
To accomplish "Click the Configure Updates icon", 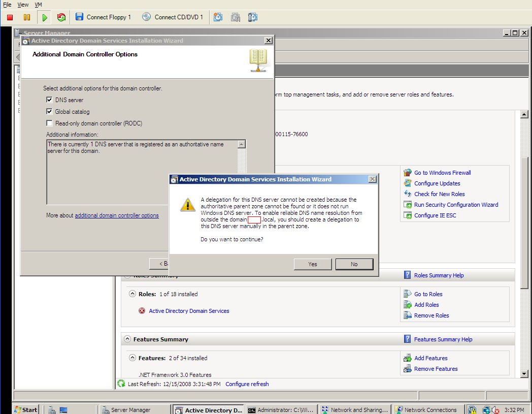I will pos(408,183).
